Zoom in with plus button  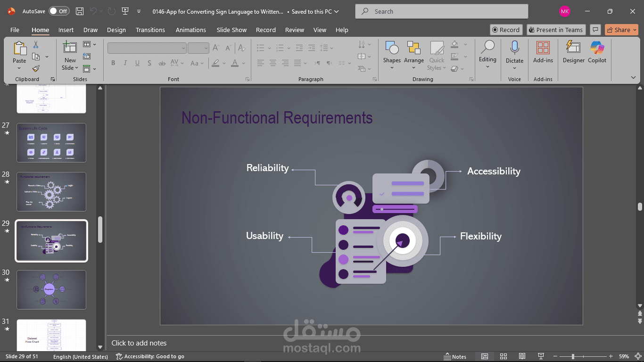[611, 356]
